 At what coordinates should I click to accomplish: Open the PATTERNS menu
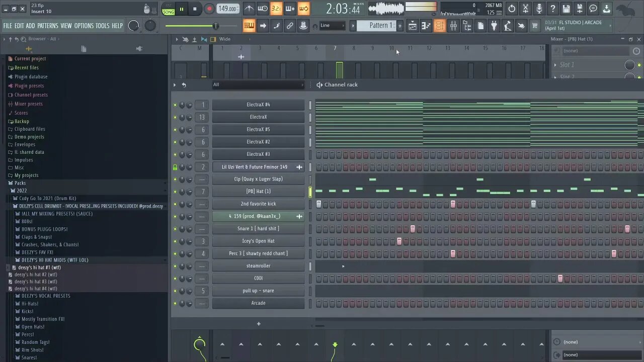[x=48, y=26]
